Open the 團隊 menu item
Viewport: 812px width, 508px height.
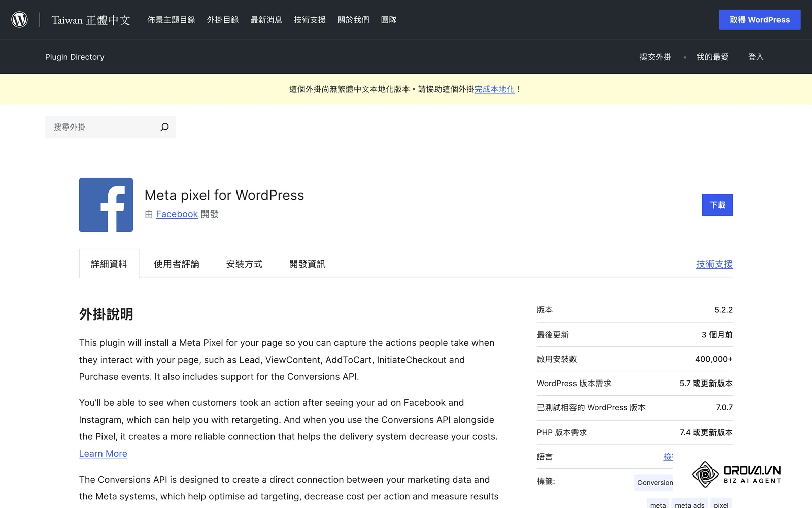pyautogui.click(x=389, y=20)
